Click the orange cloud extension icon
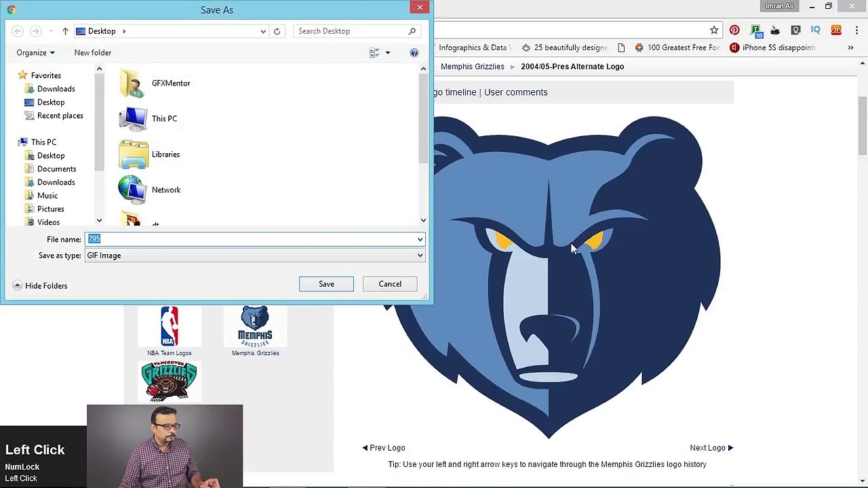868x488 pixels. click(x=836, y=30)
